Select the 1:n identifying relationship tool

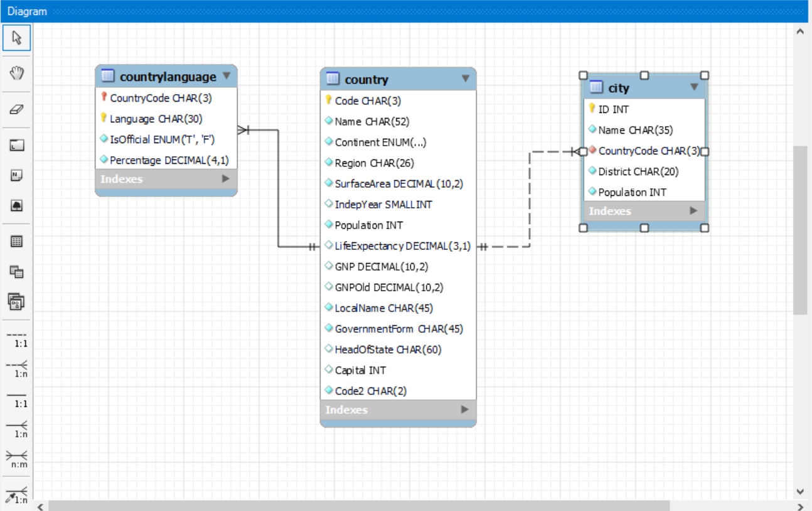pyautogui.click(x=17, y=428)
